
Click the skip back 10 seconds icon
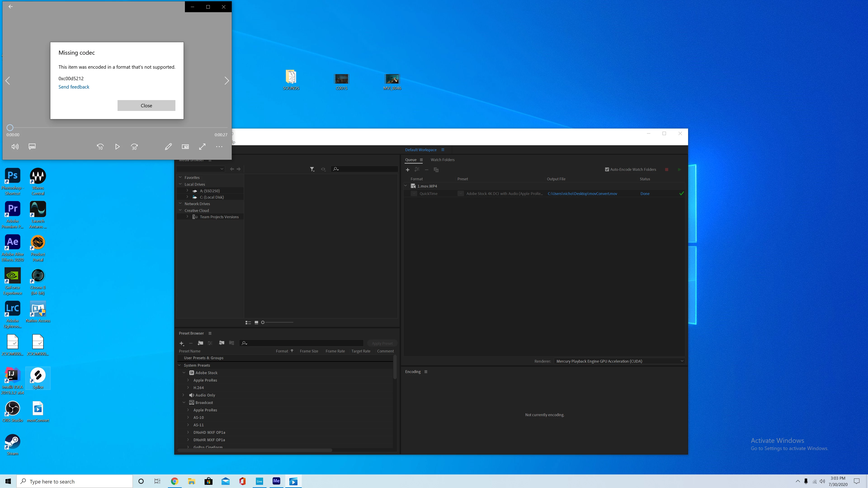tap(100, 147)
